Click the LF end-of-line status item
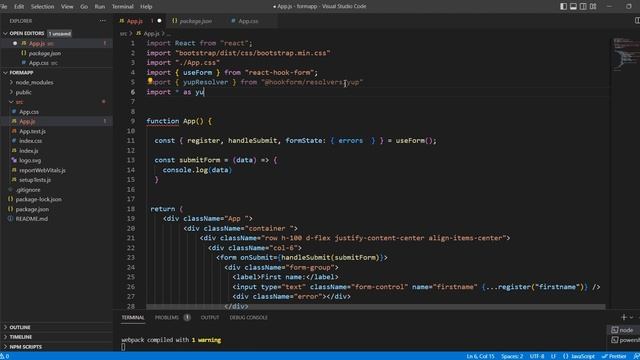640x360 pixels. coord(553,356)
